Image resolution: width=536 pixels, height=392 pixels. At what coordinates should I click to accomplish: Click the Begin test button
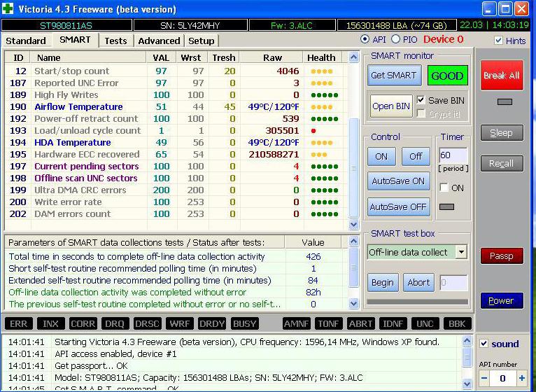tap(382, 283)
